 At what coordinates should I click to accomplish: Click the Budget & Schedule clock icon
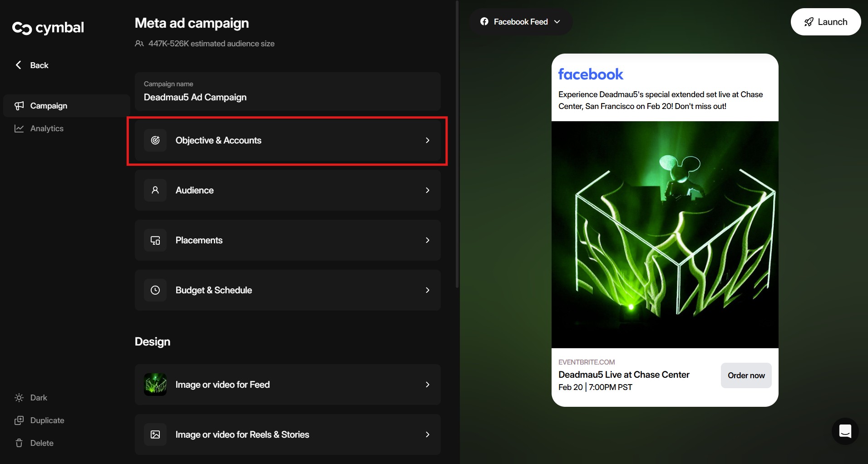click(x=155, y=290)
